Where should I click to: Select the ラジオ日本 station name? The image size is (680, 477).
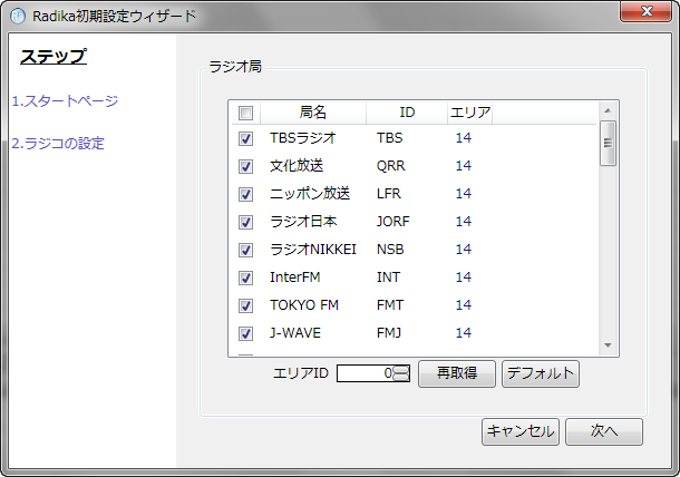click(303, 221)
